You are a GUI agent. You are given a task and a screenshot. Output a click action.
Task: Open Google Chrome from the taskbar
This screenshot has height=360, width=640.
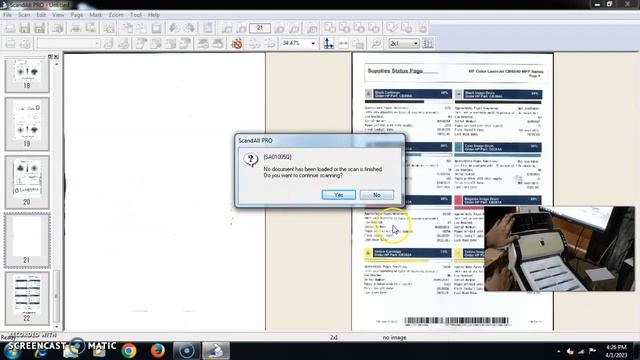click(129, 351)
